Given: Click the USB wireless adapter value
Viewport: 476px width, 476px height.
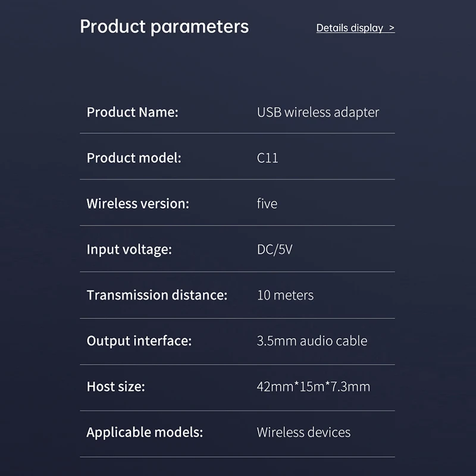Looking at the screenshot, I should click(x=318, y=112).
